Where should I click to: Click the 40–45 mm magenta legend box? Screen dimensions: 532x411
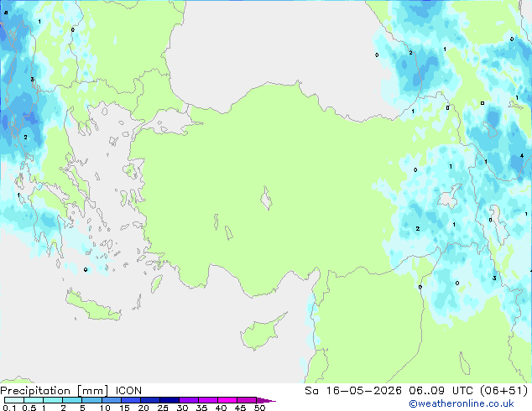tap(227, 400)
